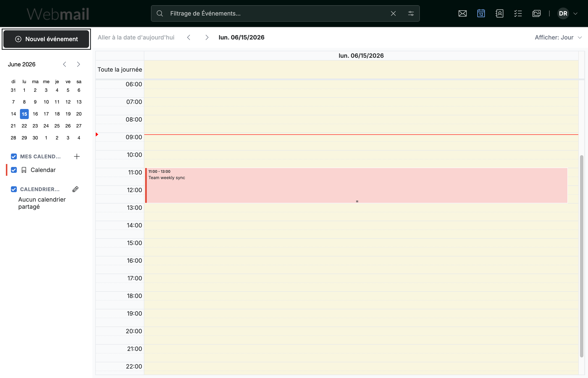Viewport: 588px width, 378px height.
Task: Click the vertical scrollbar of day view
Action: pos(582,256)
